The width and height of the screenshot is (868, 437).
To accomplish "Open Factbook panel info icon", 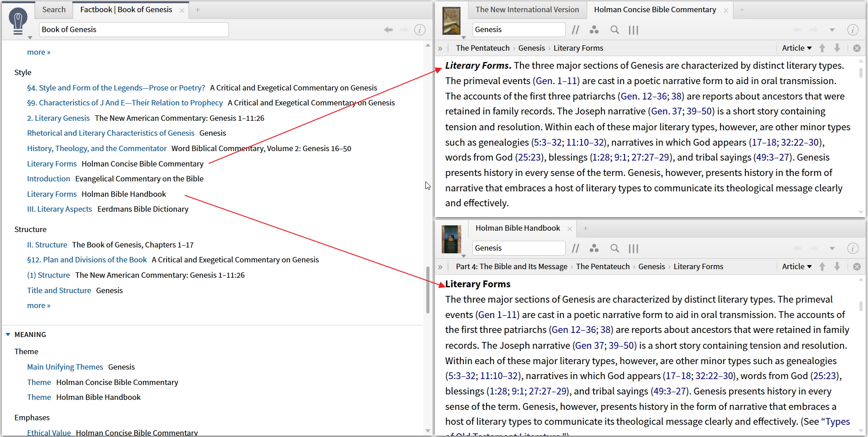I will click(x=420, y=30).
